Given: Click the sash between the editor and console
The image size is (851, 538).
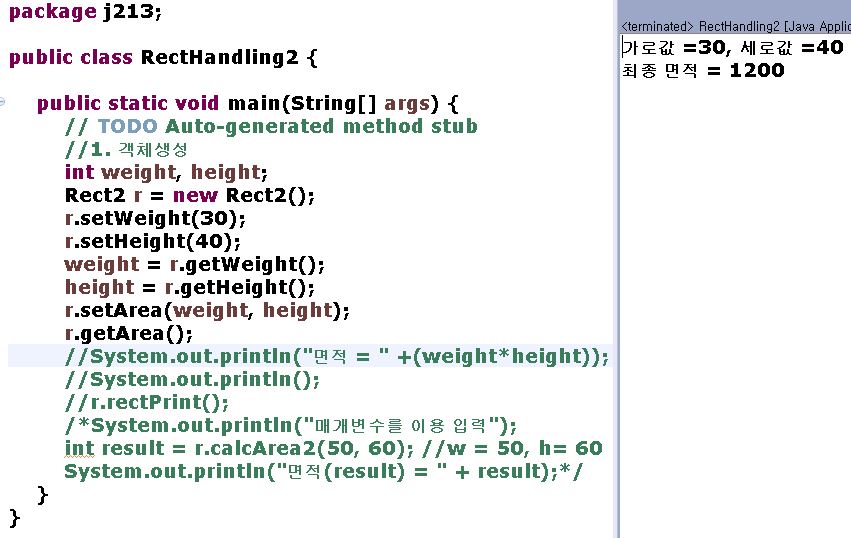Looking at the screenshot, I should 616,269.
